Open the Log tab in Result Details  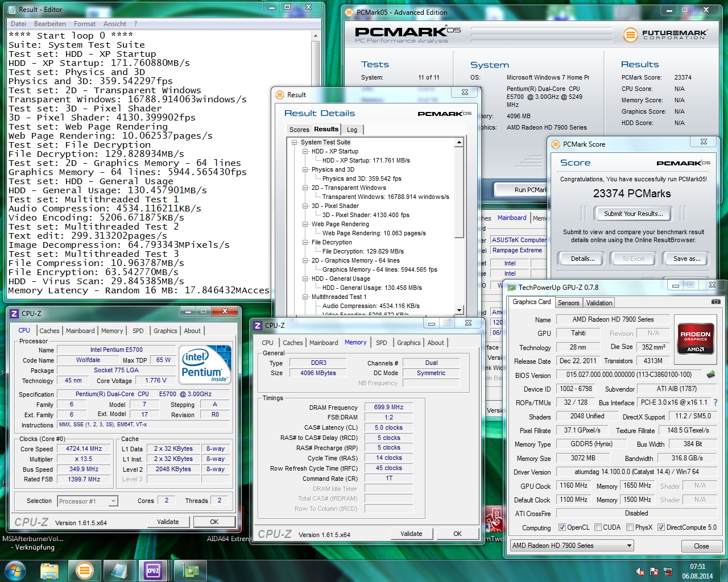click(352, 130)
